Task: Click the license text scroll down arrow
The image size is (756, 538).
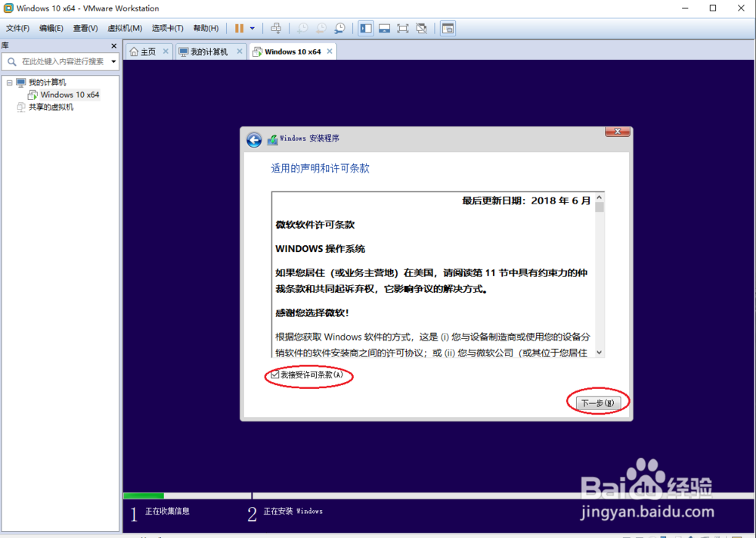Action: [x=600, y=353]
